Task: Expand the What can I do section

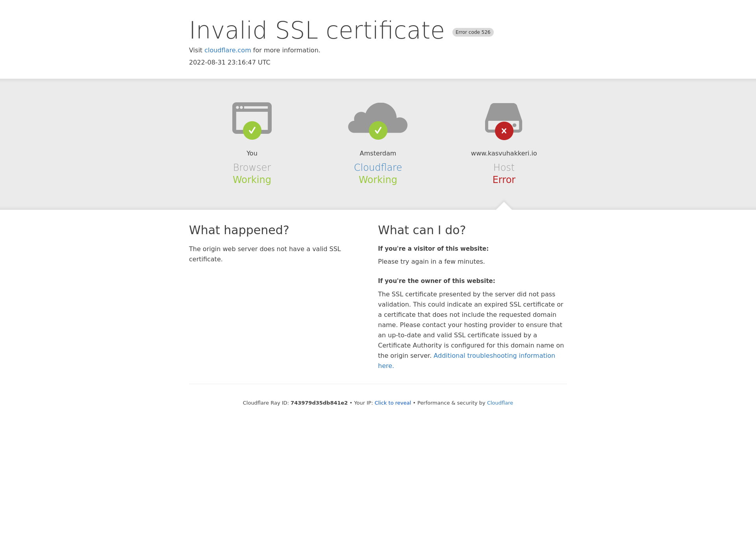Action: click(x=422, y=229)
